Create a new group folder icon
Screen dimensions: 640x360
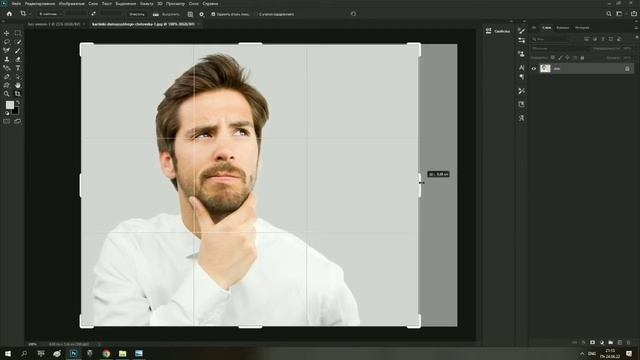[x=611, y=342]
